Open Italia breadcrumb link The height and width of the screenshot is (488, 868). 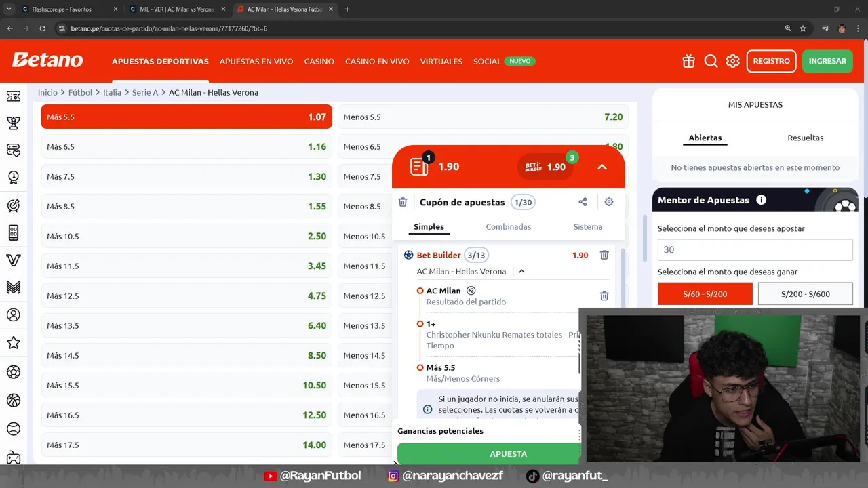point(112,92)
